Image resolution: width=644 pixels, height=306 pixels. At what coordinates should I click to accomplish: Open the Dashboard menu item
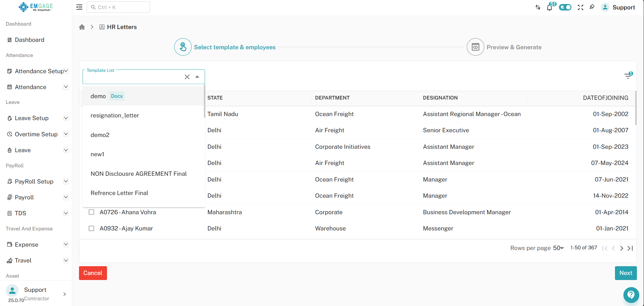click(30, 39)
